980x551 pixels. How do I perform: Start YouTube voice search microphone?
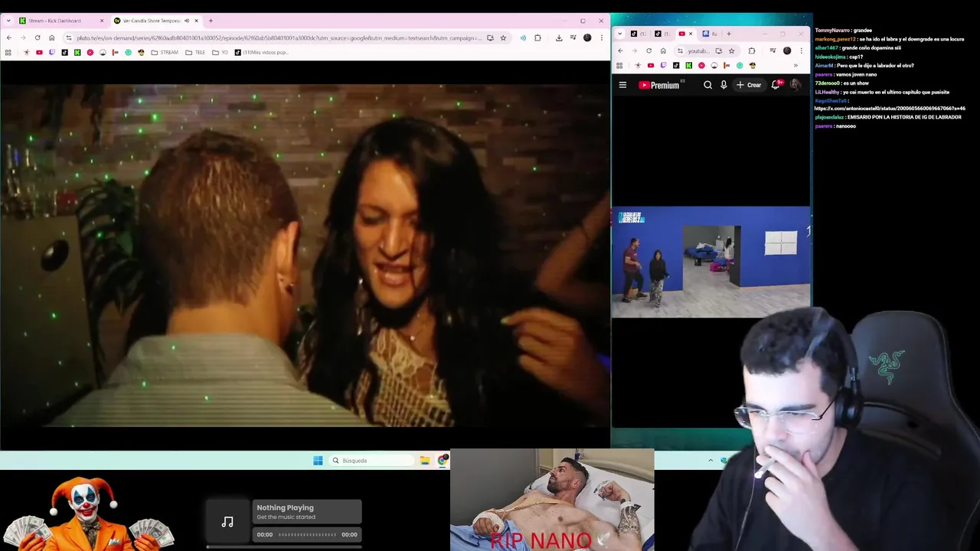click(724, 85)
